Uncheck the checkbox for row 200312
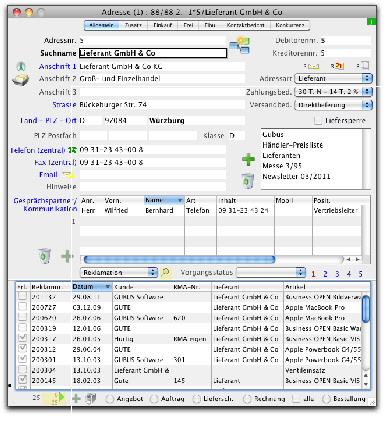 coord(22,349)
